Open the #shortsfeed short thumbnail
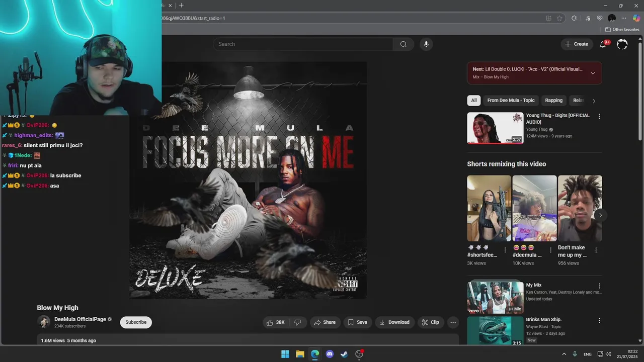 (x=489, y=208)
